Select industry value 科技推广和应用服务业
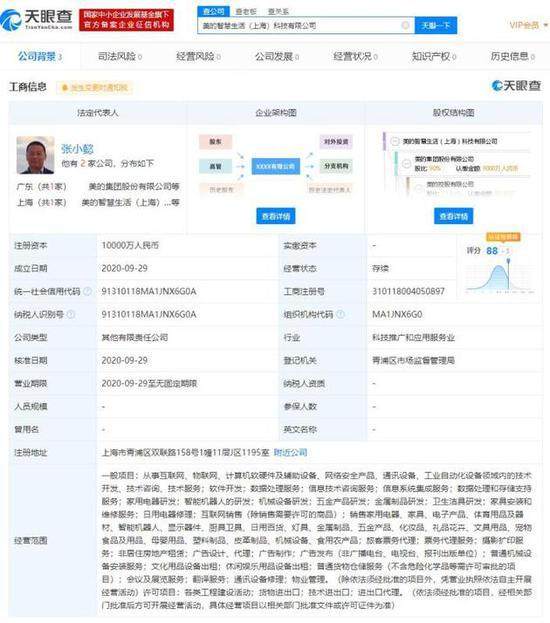Screen dimensions: 550x623 pos(413,337)
